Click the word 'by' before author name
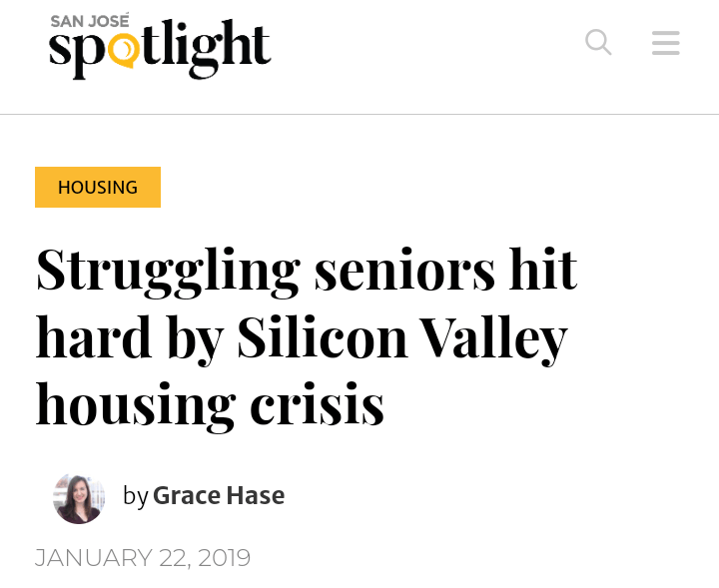719x588 pixels. 135,496
